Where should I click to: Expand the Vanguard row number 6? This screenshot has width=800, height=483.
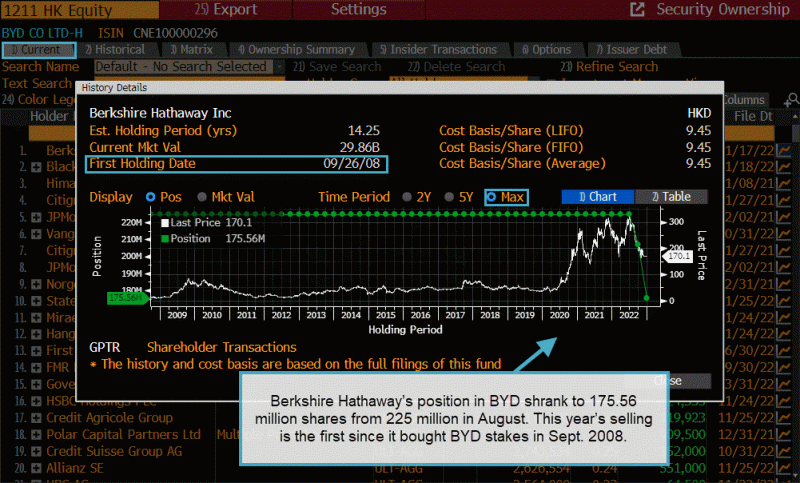(x=36, y=234)
